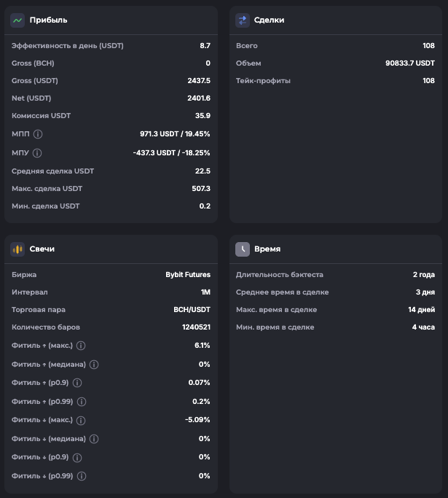This screenshot has width=448, height=498.
Task: Select the Net (USDT) value 2401.6
Action: pyautogui.click(x=199, y=98)
